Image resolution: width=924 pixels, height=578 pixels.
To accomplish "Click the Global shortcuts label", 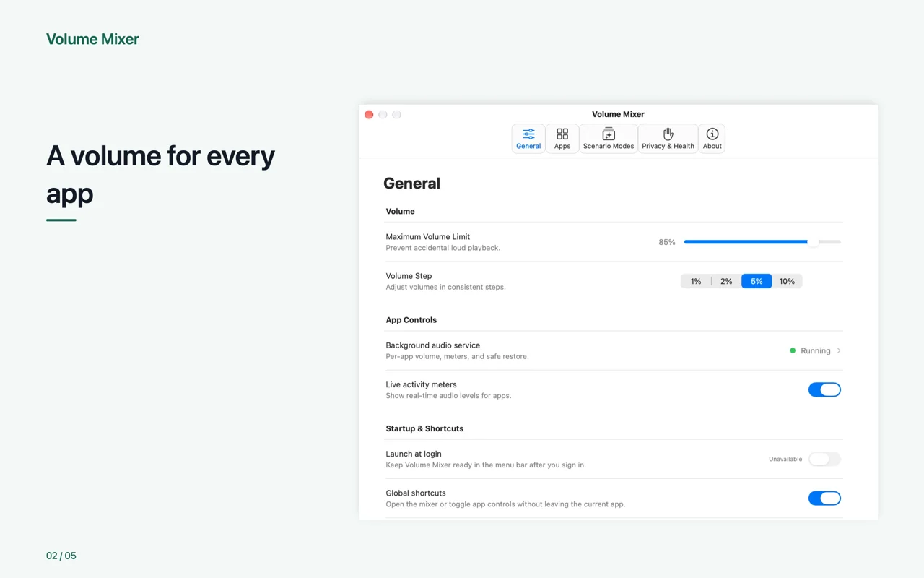I will (x=416, y=493).
